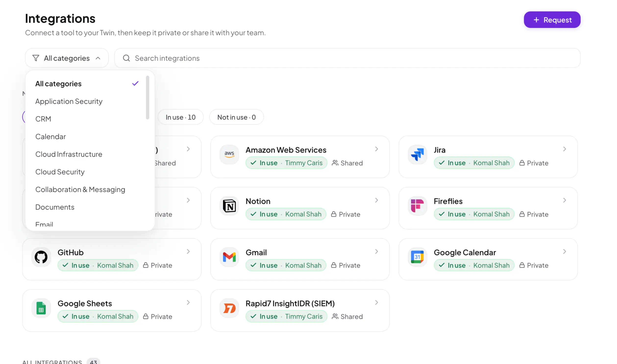Click the search magnifier icon
The height and width of the screenshot is (364, 617).
126,58
